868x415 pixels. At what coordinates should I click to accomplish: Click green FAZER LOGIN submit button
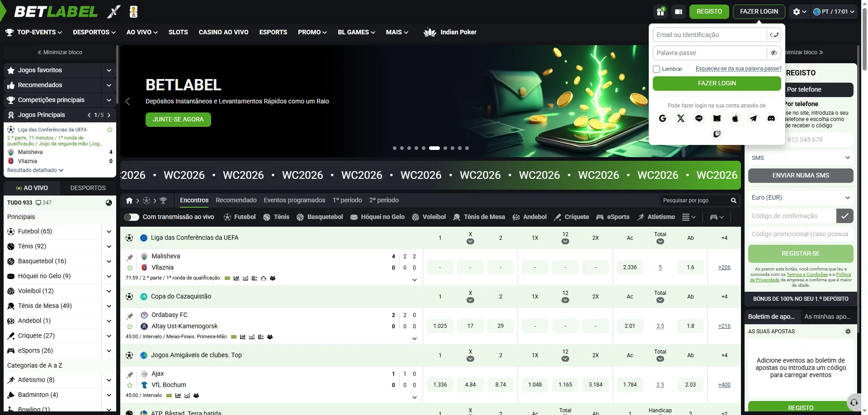tap(717, 83)
